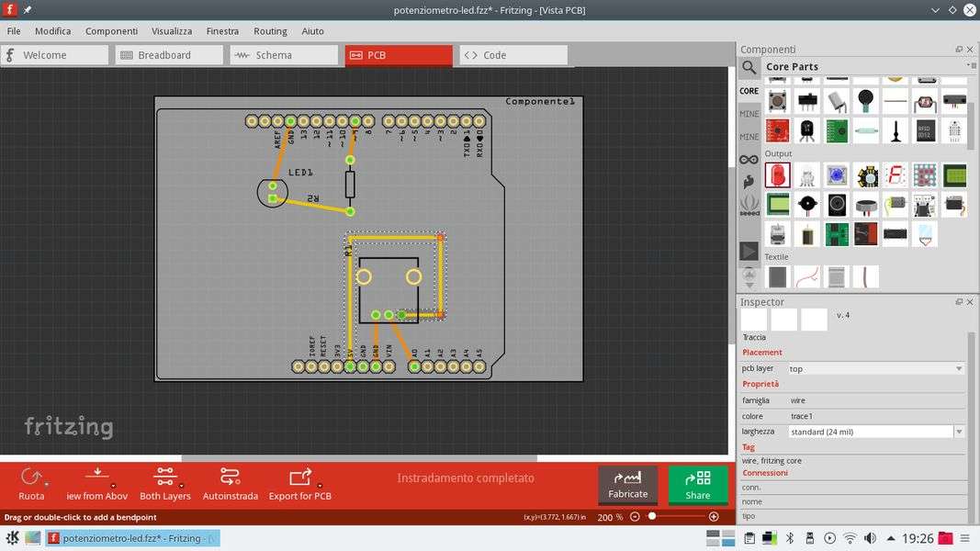Switch to the Breadboard tab
The image size is (980, 551).
point(169,55)
